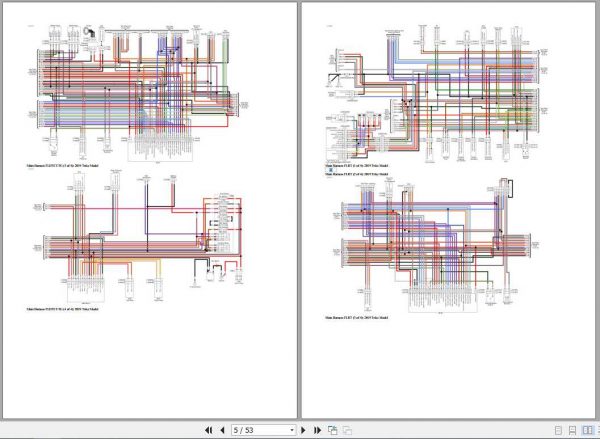Click the left page FLHTCUTG 3 of 4 diagram
This screenshot has height=439, width=600.
137,93
